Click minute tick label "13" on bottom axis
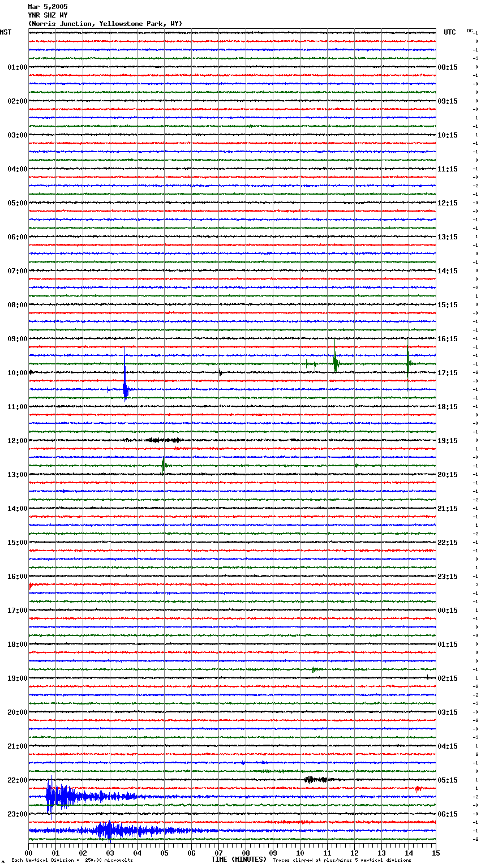 pyautogui.click(x=381, y=853)
